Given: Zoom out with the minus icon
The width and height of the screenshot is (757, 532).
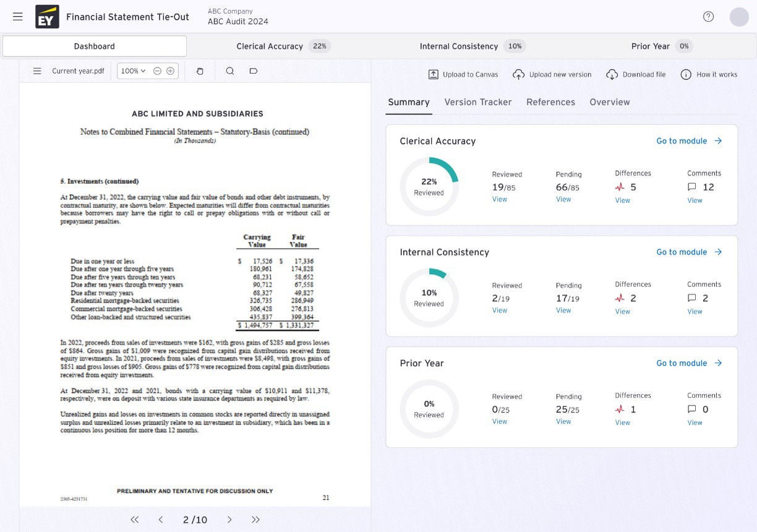Looking at the screenshot, I should point(157,71).
